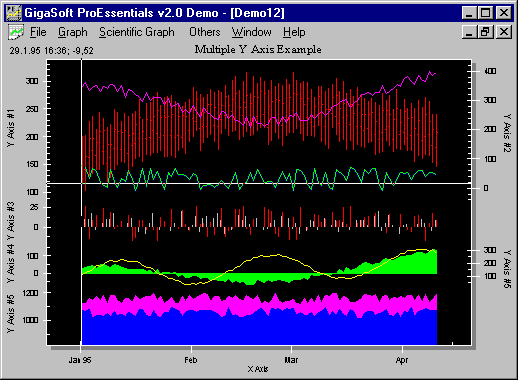This screenshot has width=518, height=380.
Task: Open the Window menu
Action: coord(252,32)
